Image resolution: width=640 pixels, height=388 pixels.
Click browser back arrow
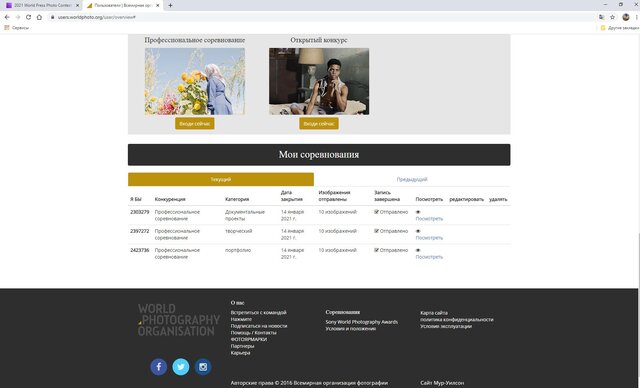(7, 17)
